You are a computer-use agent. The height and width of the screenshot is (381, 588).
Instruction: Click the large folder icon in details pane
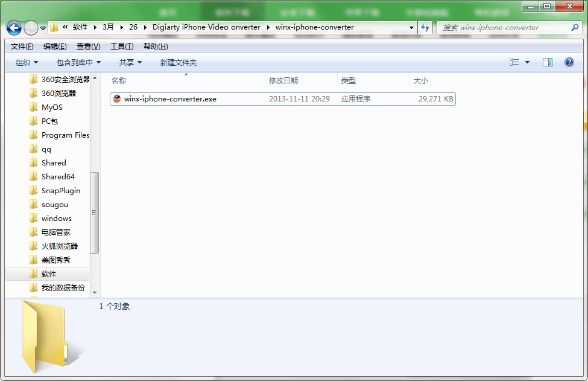pos(45,337)
